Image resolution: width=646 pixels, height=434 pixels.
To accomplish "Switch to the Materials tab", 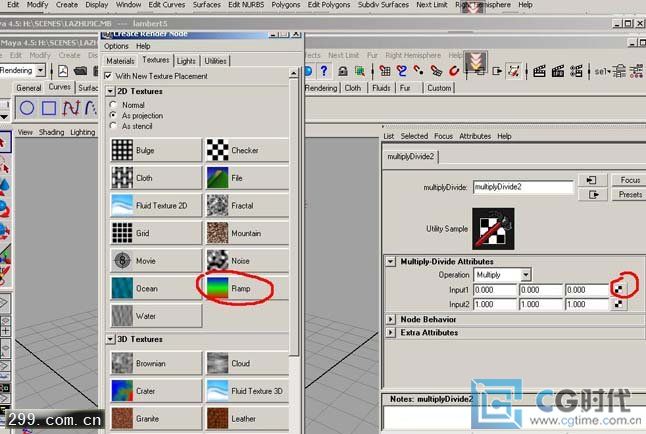I will tap(120, 61).
